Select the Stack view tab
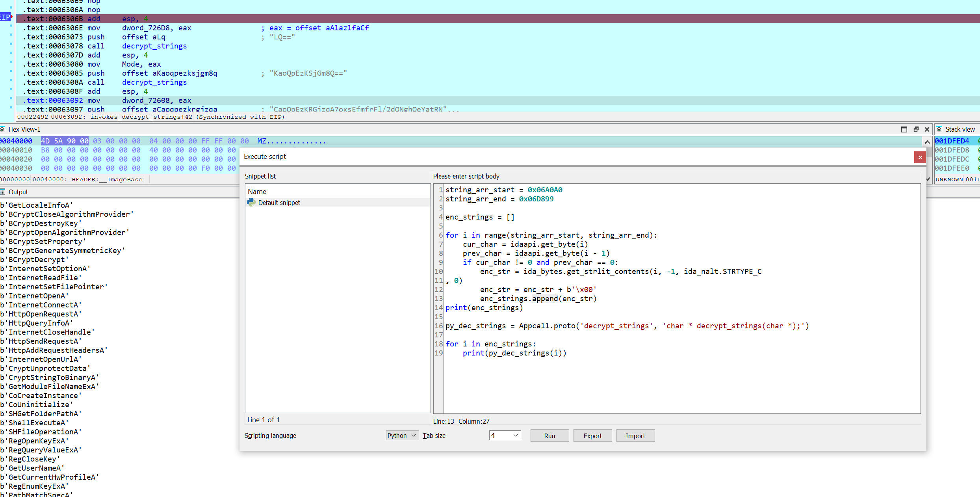 pyautogui.click(x=960, y=129)
